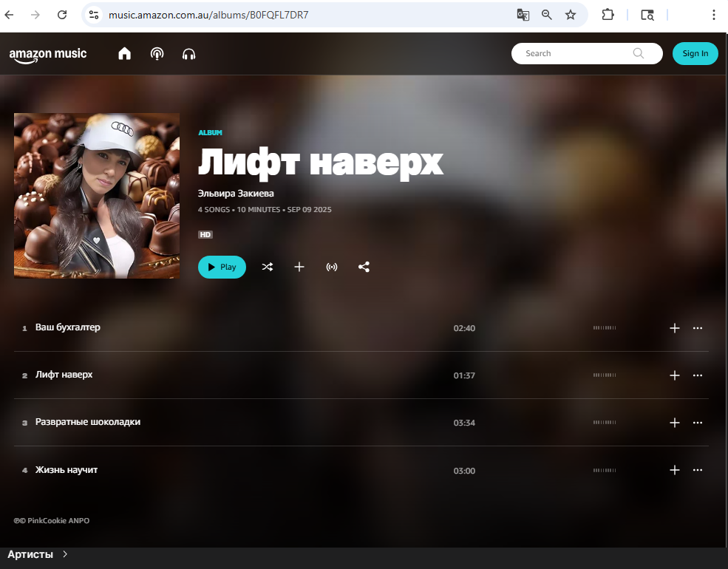Go back in the browser
The image size is (728, 569).
(10, 15)
